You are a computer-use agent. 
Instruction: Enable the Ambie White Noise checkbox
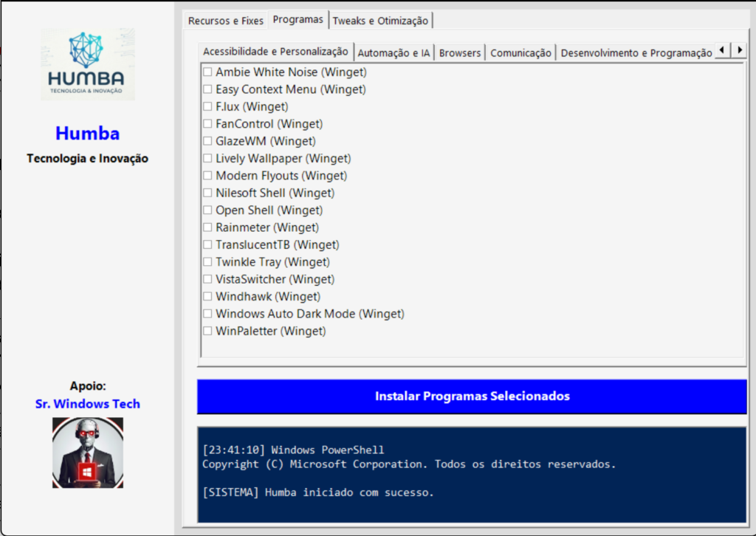pyautogui.click(x=208, y=72)
